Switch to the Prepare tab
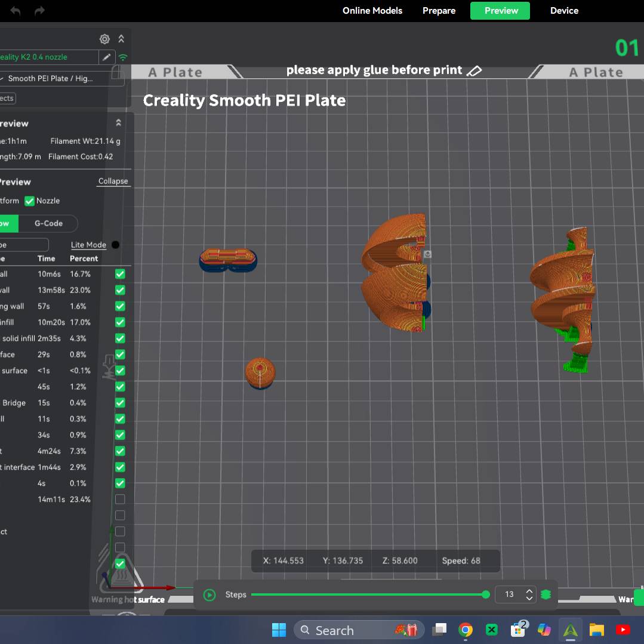The height and width of the screenshot is (644, 644). tap(439, 11)
